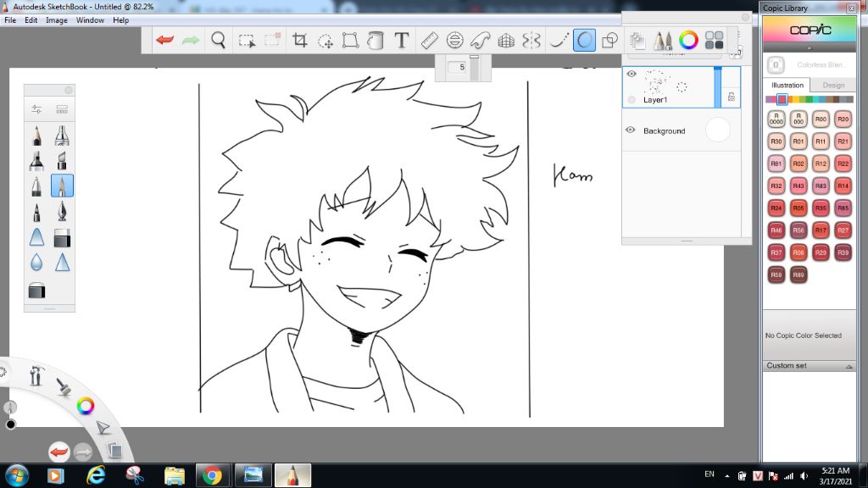The image size is (868, 488).
Task: Choose the Crop tool
Action: point(299,40)
